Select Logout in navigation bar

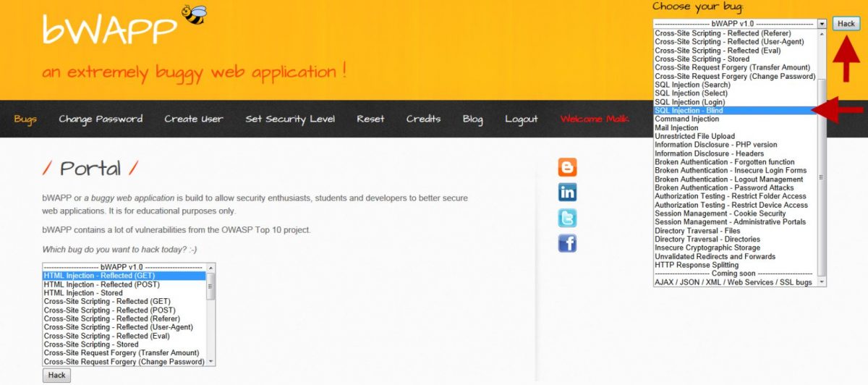tap(521, 119)
